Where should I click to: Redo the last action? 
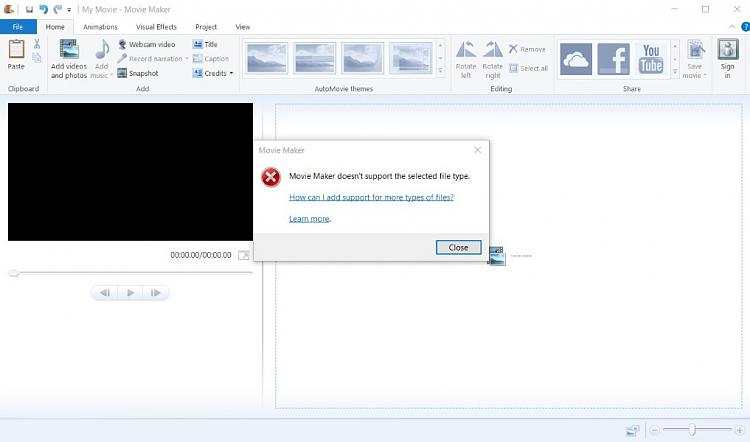pyautogui.click(x=58, y=9)
